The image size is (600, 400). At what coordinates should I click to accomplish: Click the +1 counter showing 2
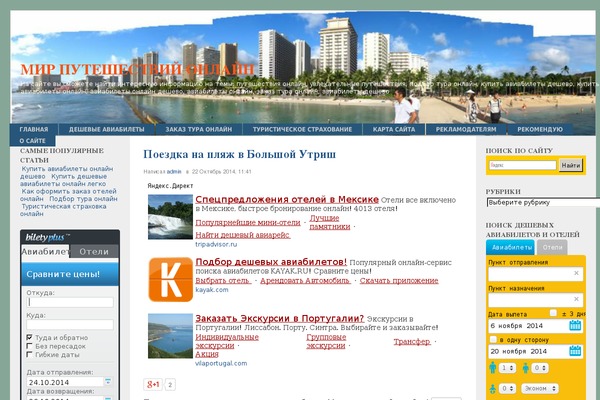click(170, 385)
